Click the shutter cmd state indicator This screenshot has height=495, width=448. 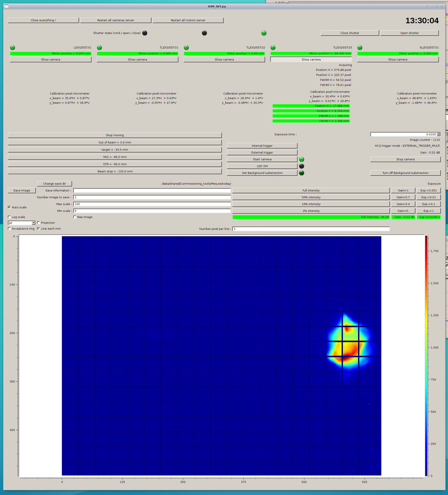[145, 33]
